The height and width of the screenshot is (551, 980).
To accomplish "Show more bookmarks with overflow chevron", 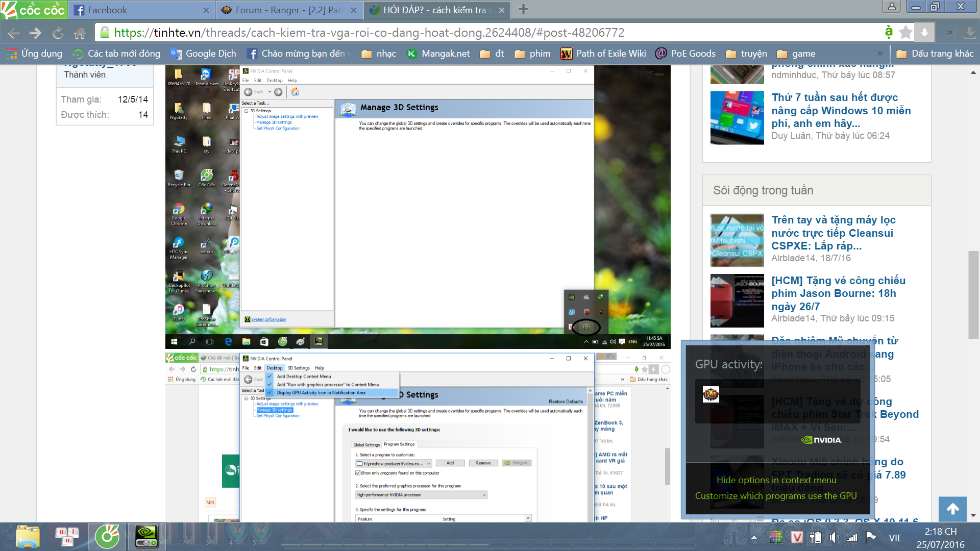I will click(880, 54).
